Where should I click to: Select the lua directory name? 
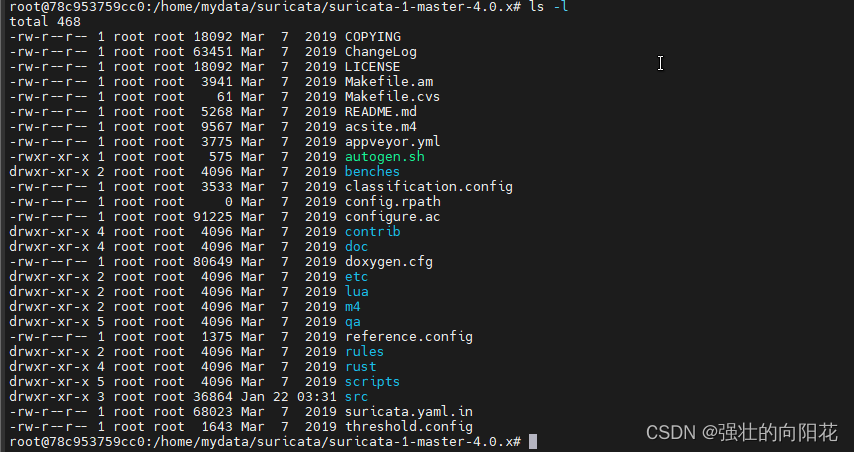coord(356,292)
